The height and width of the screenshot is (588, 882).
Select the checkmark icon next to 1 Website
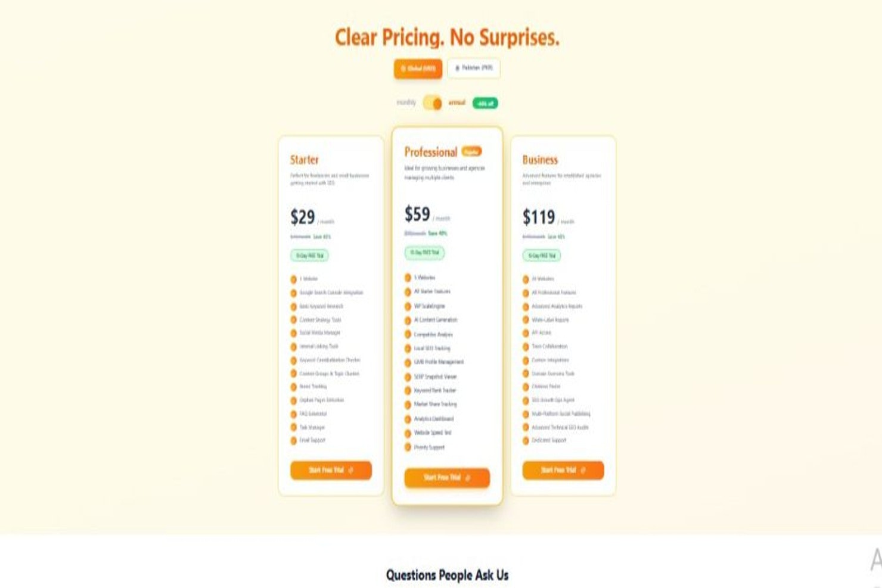point(293,278)
